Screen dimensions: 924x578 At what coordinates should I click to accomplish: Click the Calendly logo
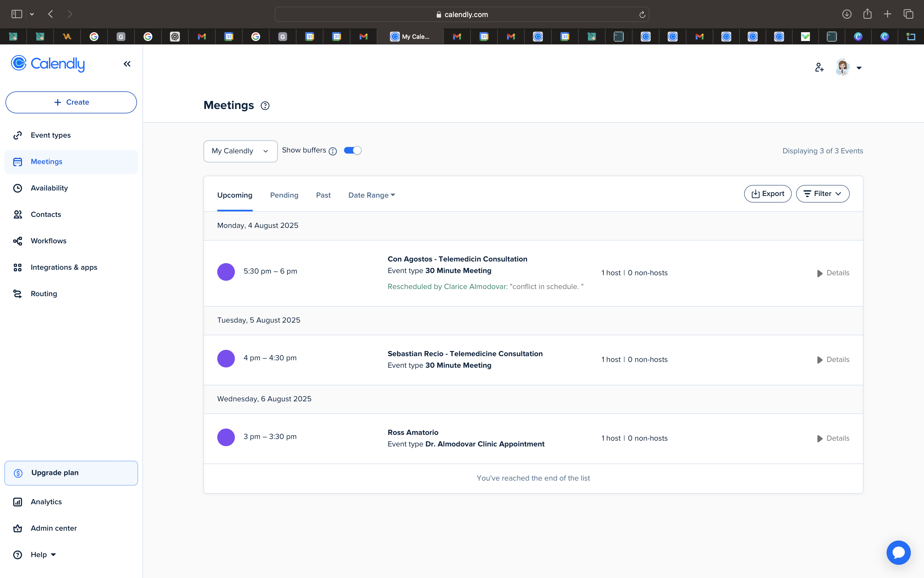(48, 64)
